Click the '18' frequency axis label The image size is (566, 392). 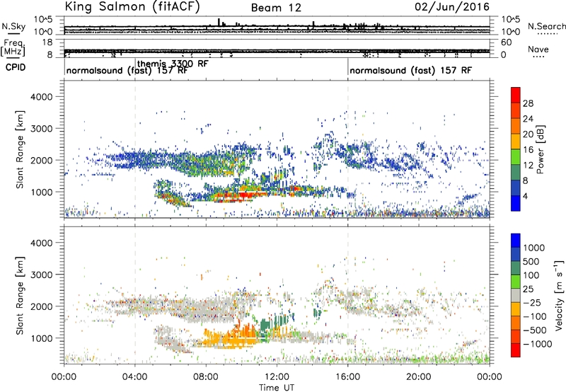coord(47,42)
